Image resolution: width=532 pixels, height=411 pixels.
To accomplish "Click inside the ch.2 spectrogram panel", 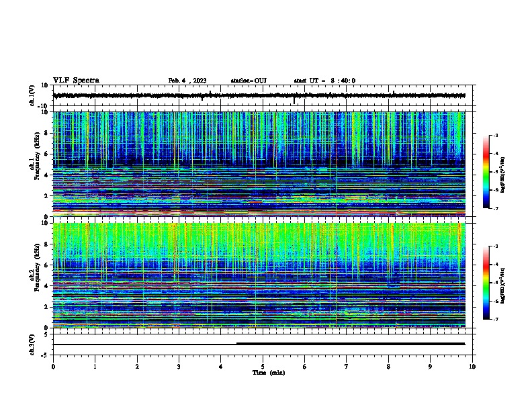I will [259, 275].
